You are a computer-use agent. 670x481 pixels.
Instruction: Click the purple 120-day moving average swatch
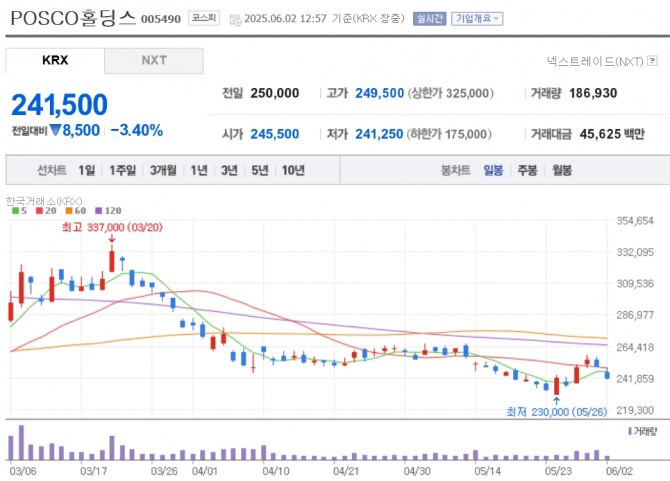(x=99, y=211)
